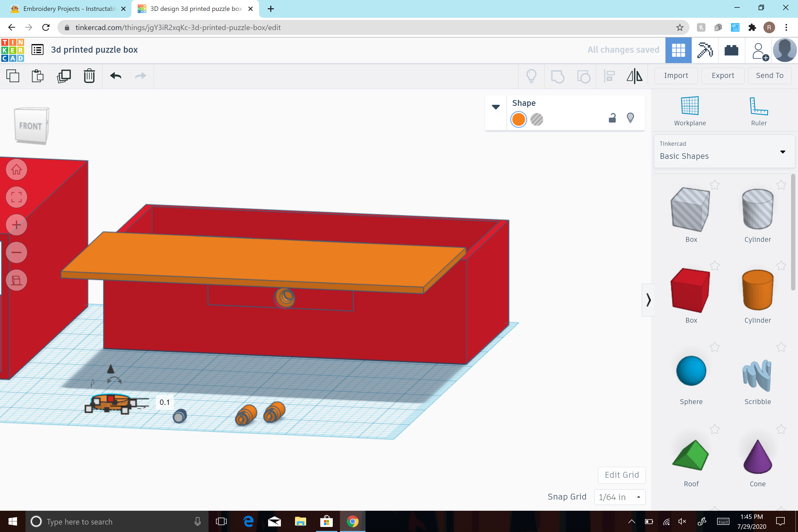Click the Tinkercad logo
Screen dimensions: 798x532
coord(13,50)
